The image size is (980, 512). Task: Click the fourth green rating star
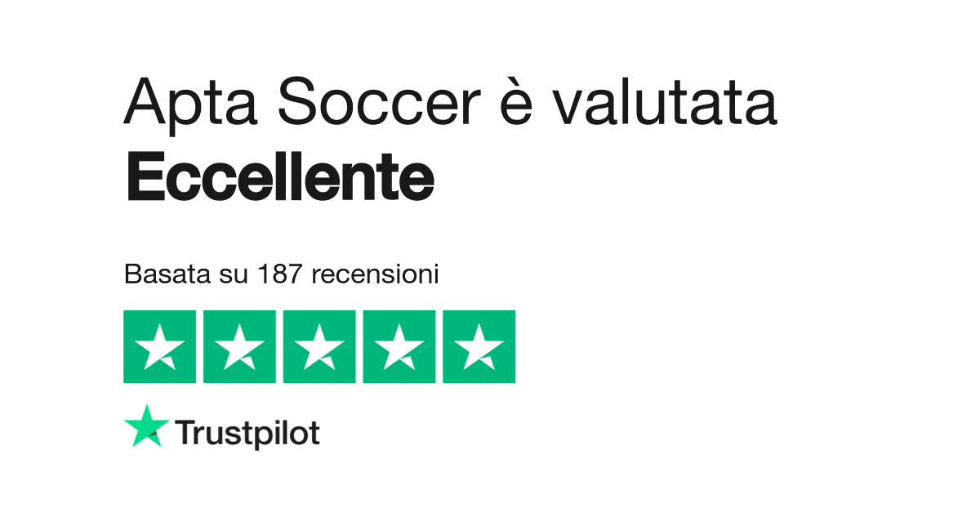(x=399, y=346)
